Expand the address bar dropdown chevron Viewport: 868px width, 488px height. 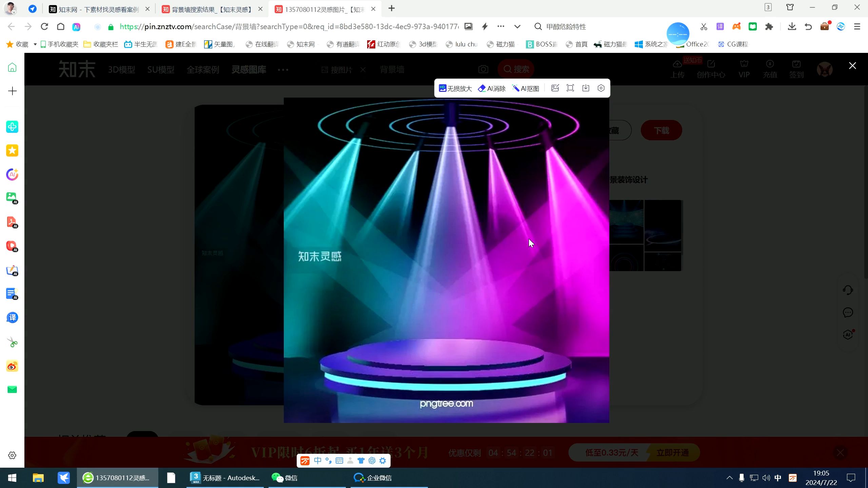click(517, 26)
